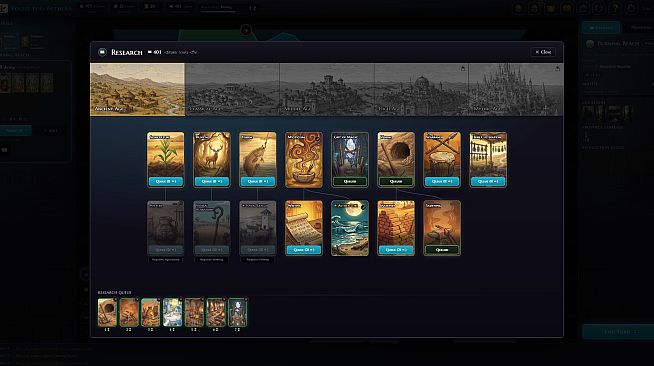Queue the deer Hunting research card
Image resolution: width=654 pixels, height=366 pixels.
211,181
